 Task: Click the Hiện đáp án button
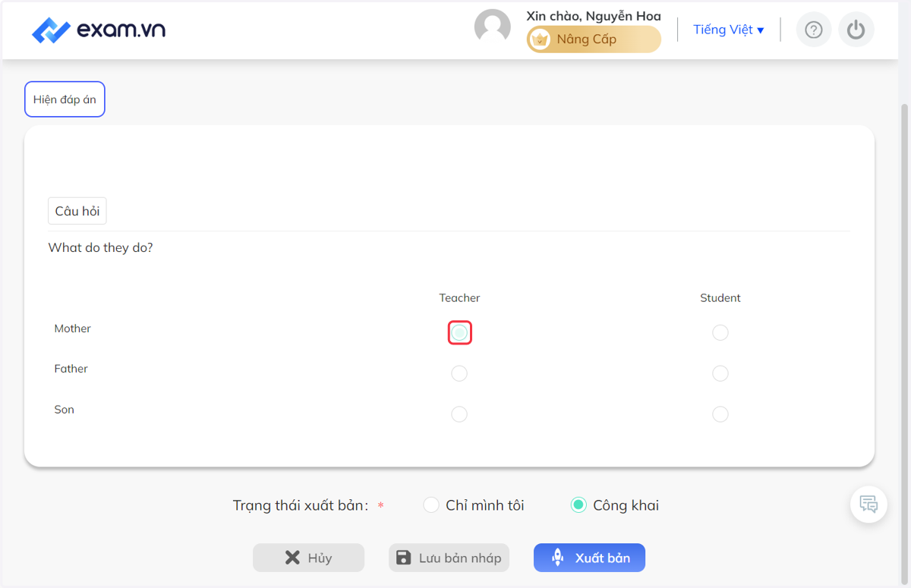point(65,99)
